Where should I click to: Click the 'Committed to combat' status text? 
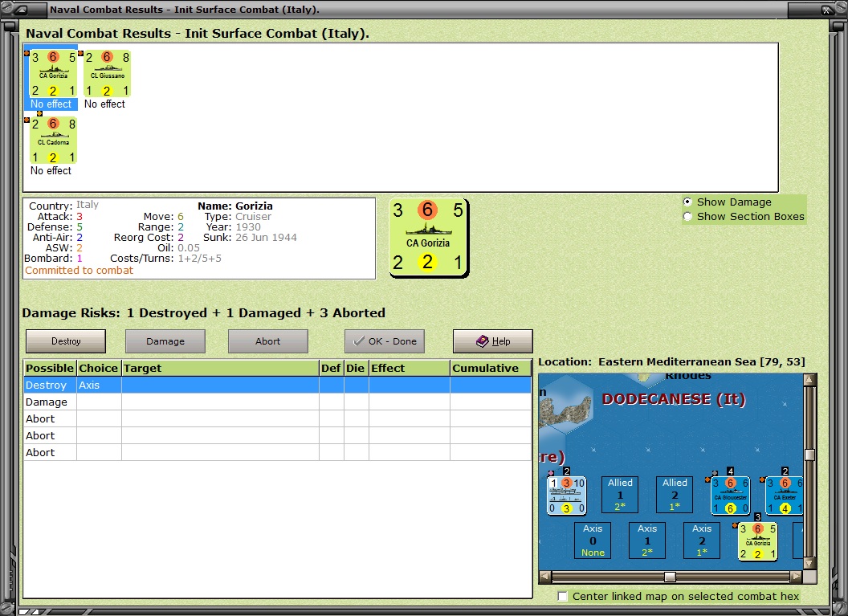79,271
